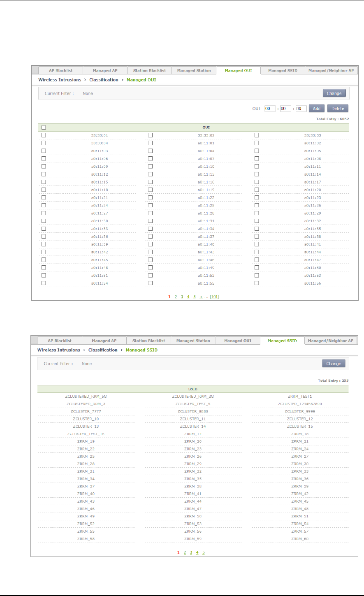Focus the first OUI octet input field
Viewport: 364px width, 596px height.
click(270, 109)
